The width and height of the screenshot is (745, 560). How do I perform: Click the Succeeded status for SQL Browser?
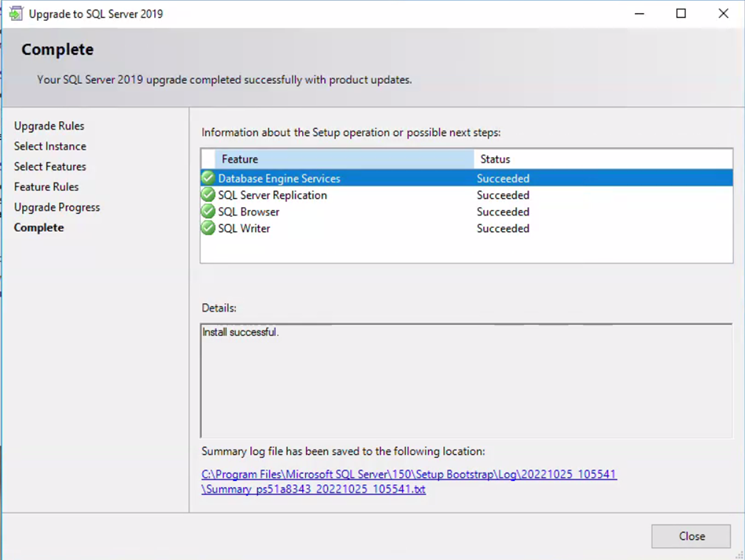503,212
